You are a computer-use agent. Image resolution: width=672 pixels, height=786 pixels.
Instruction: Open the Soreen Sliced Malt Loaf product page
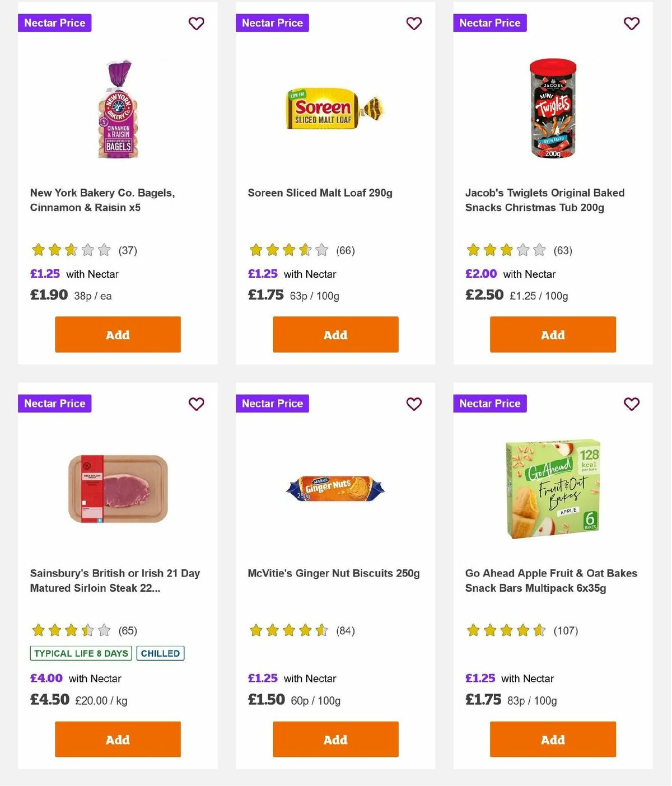[x=320, y=193]
